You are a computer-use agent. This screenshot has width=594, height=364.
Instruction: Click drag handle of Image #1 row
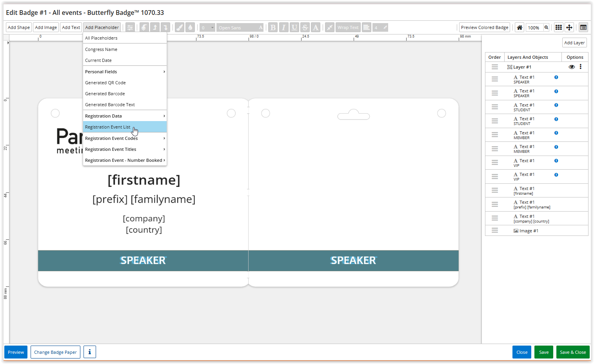pyautogui.click(x=495, y=231)
